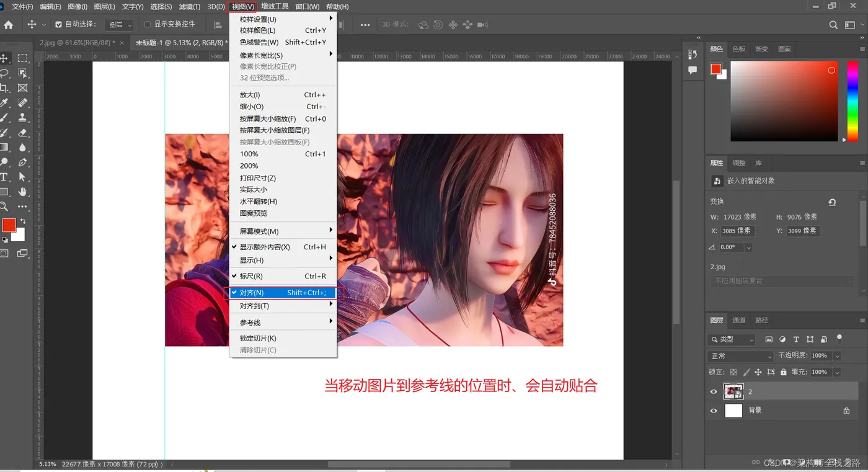Click the Reset Transform icon in Properties

(x=832, y=202)
